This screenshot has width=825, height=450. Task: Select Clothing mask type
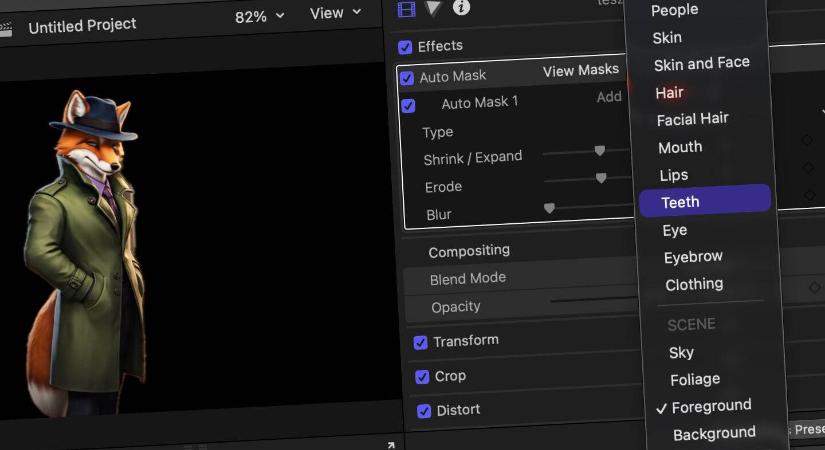[694, 285]
